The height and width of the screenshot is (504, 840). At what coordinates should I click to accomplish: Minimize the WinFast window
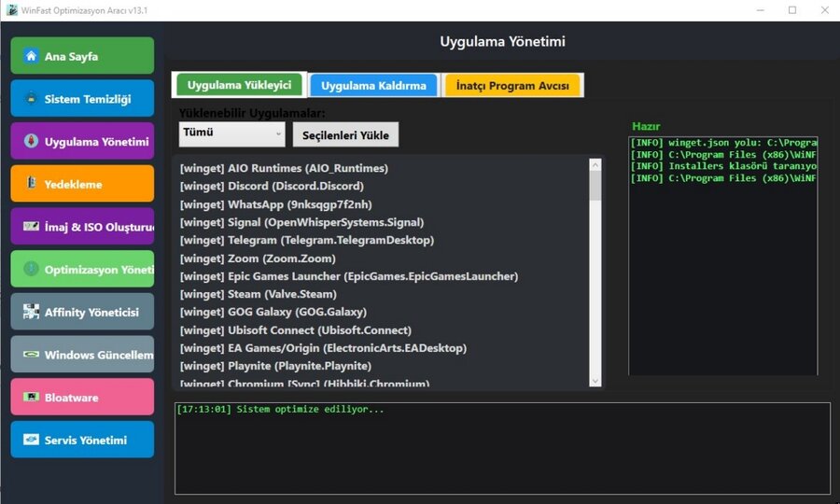coord(760,10)
